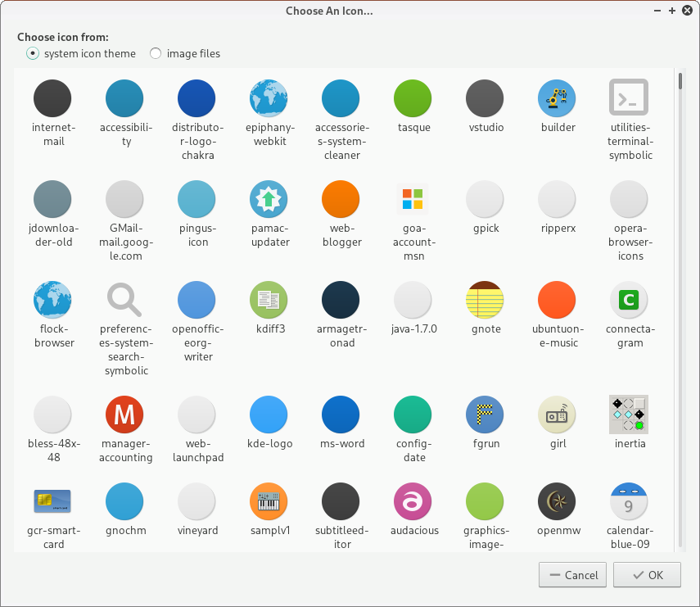
Task: Pick the goa-account-msn icon
Action: click(413, 200)
